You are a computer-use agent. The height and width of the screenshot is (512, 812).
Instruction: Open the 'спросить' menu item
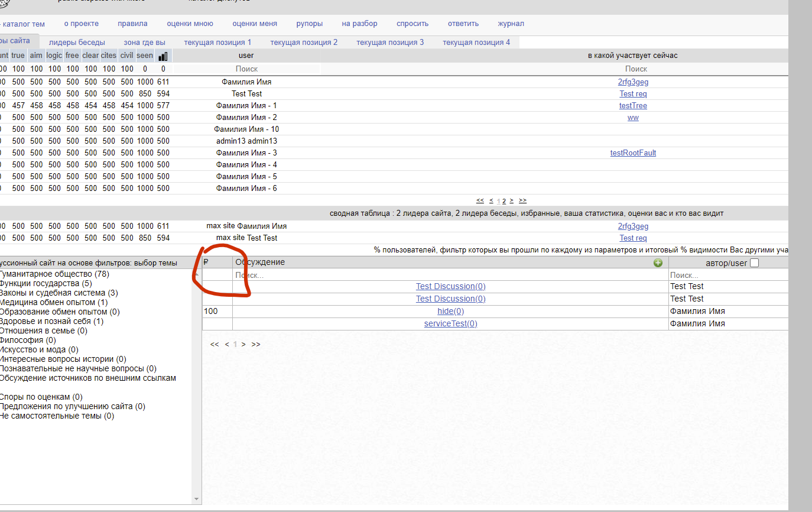[x=413, y=24]
